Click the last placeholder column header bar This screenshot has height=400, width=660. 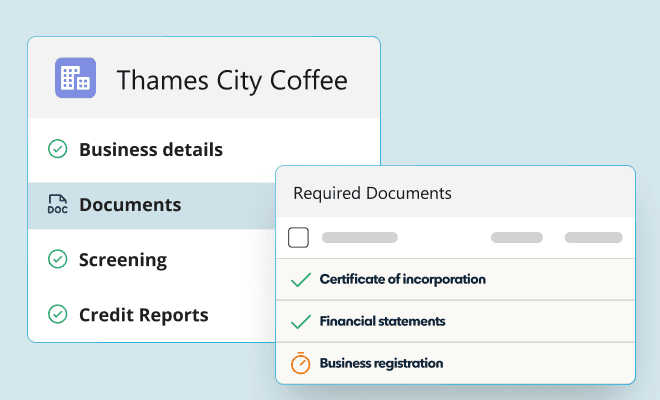[593, 238]
